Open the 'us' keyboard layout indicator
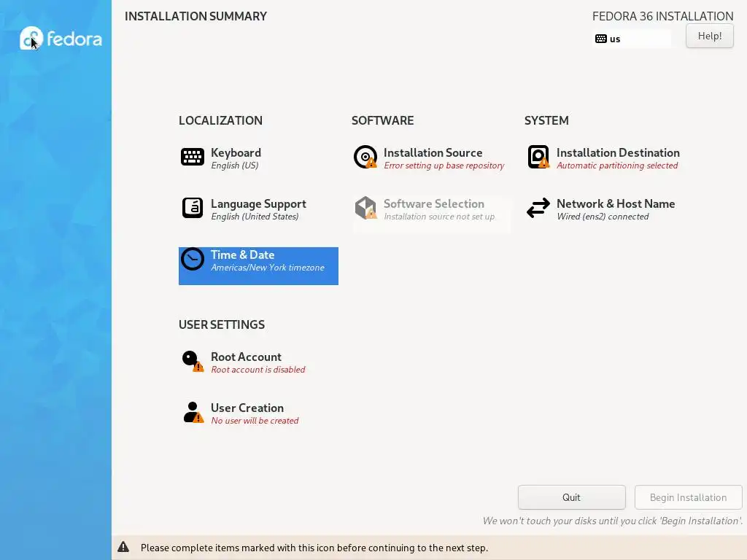 [632, 39]
